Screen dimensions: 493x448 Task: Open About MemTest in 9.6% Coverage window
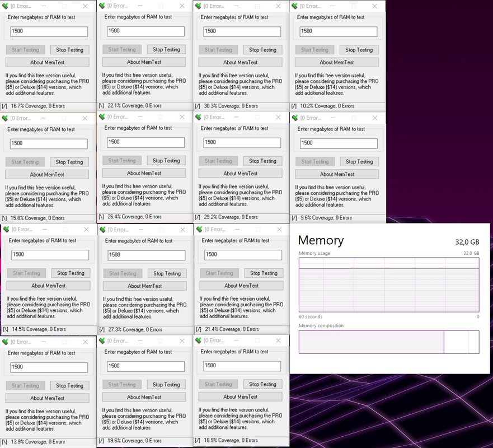[x=337, y=174]
